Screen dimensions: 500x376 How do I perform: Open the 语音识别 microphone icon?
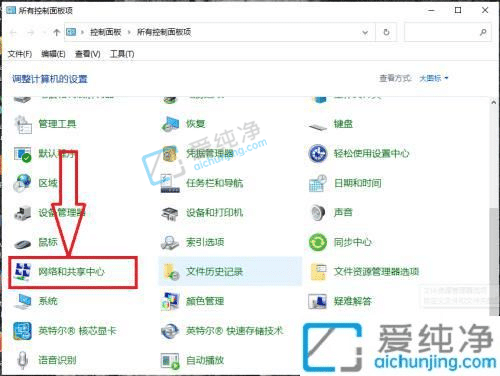(22, 360)
